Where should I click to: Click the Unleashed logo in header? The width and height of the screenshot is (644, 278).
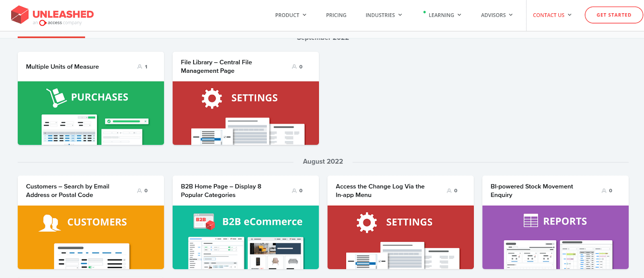tap(52, 15)
